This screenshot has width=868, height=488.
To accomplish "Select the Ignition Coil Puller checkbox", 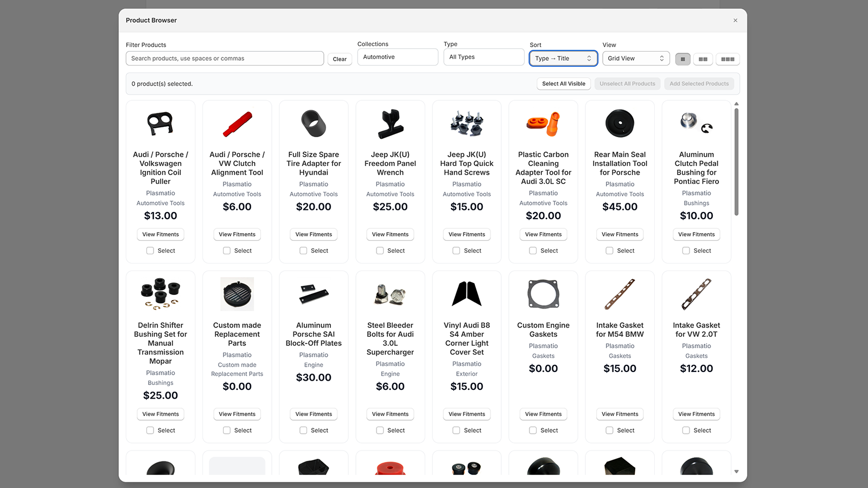I will point(150,251).
